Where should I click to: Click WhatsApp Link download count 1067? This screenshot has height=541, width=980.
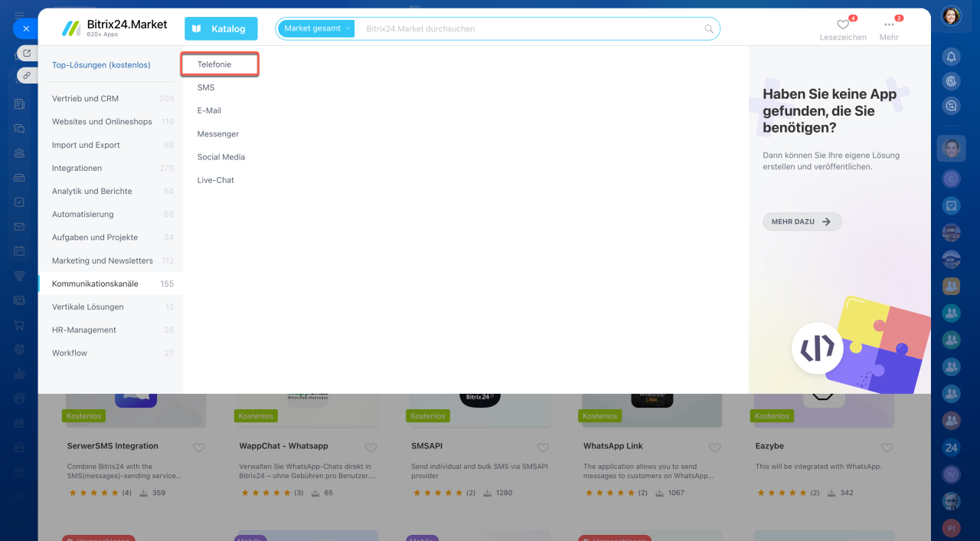coord(670,493)
